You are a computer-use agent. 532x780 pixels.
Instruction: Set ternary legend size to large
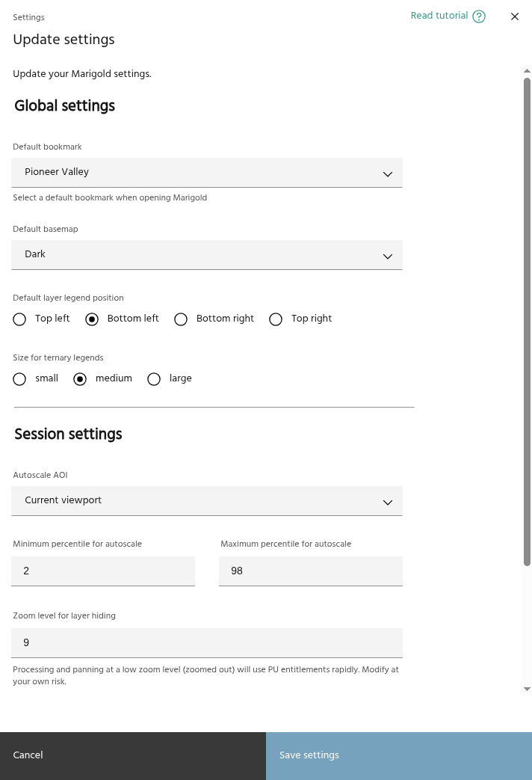coord(154,379)
